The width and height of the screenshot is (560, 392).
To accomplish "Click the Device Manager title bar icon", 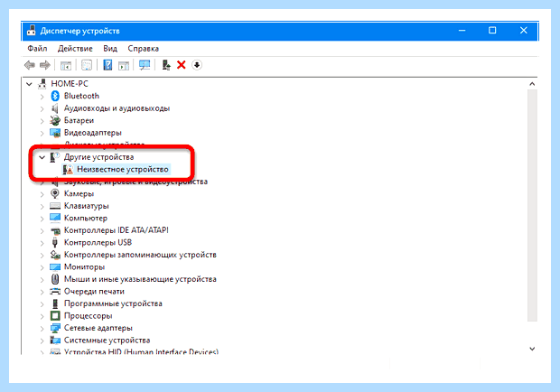I will 32,31.
